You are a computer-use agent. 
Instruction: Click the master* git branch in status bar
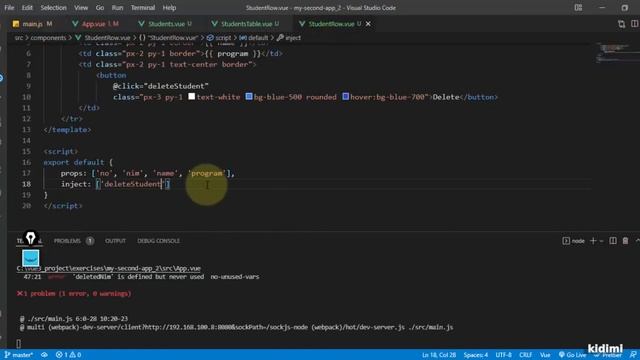tap(19, 355)
